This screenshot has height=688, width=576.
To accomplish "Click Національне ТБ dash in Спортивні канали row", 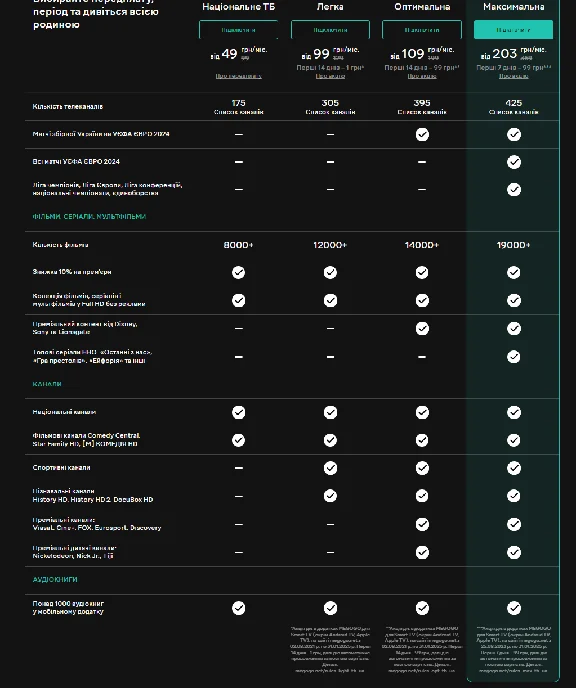I will tap(238, 468).
